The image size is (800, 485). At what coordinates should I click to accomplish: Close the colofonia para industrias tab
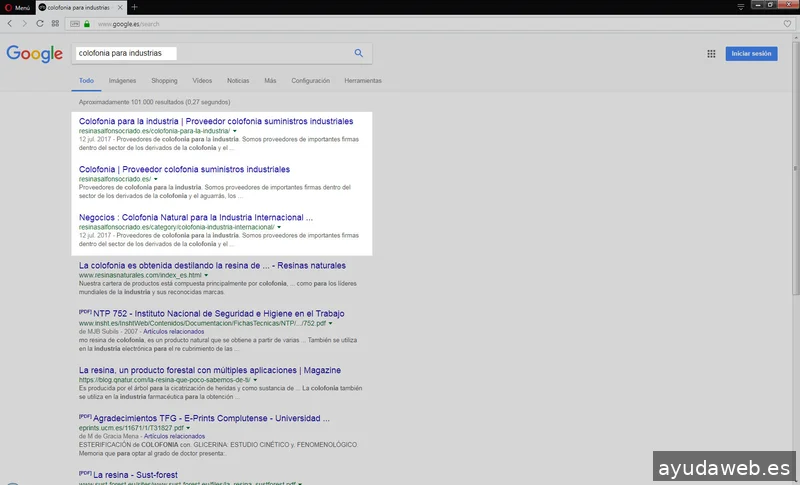(120, 8)
